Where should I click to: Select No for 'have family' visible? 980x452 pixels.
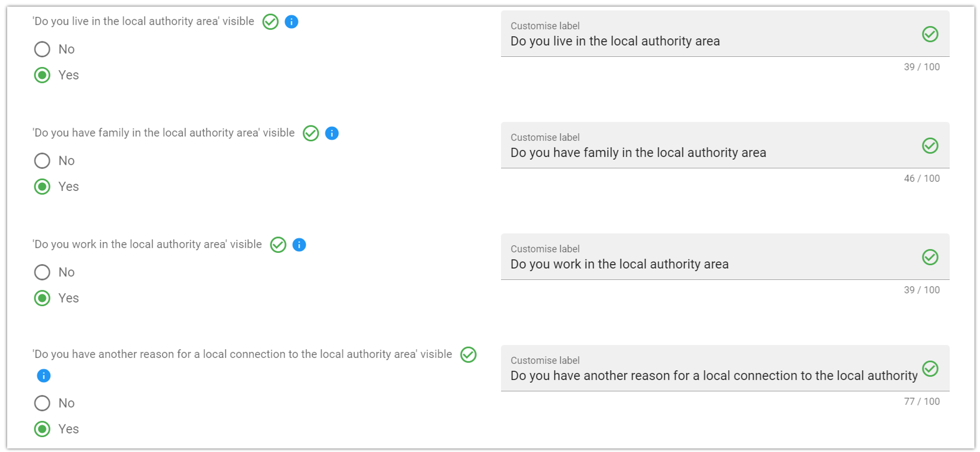pyautogui.click(x=42, y=161)
